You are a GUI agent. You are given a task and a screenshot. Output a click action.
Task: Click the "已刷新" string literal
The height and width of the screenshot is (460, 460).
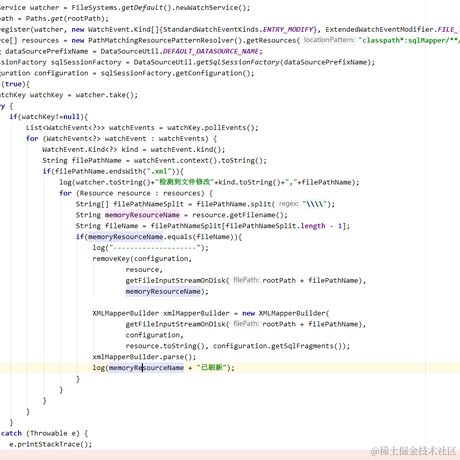click(211, 368)
